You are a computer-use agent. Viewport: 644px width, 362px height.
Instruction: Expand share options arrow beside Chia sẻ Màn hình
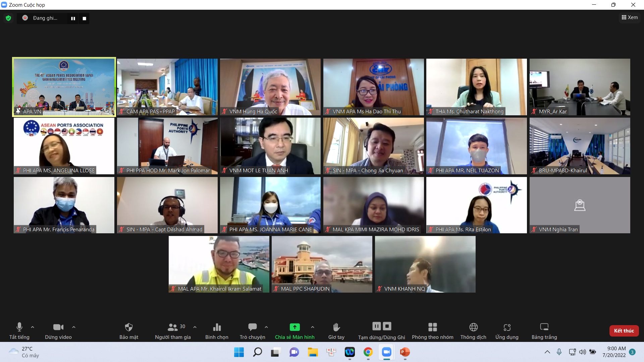313,327
